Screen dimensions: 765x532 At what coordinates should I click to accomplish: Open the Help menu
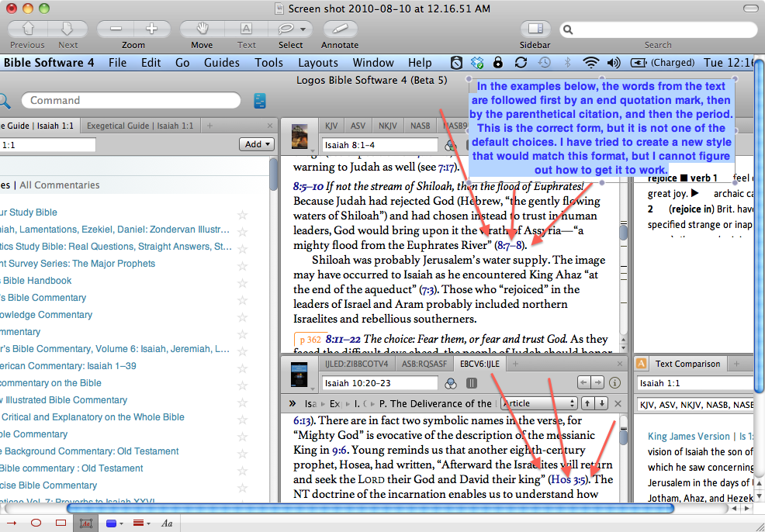tap(420, 63)
